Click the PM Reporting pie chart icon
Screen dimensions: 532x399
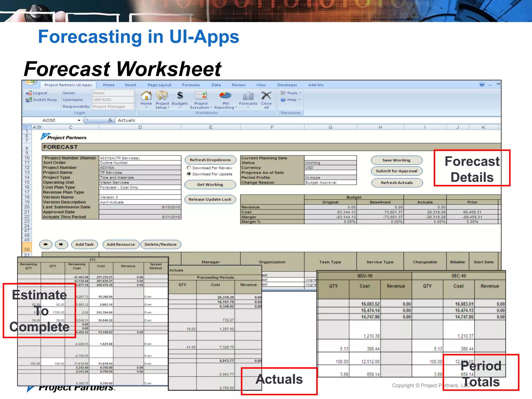225,96
